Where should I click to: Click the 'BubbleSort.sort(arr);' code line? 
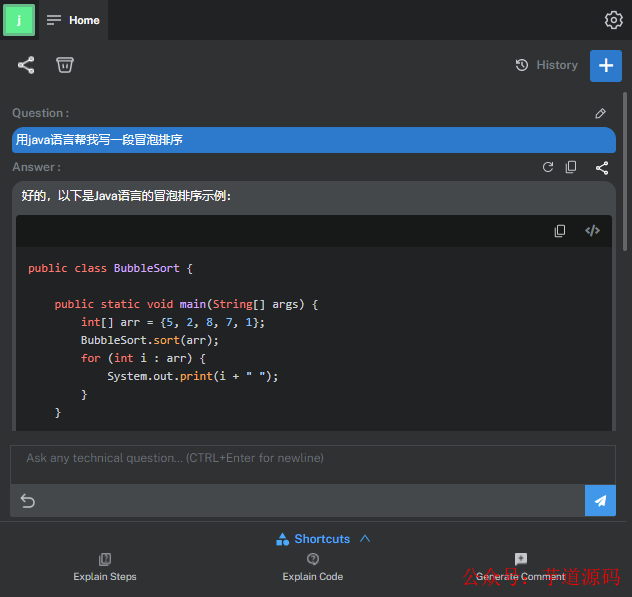point(150,340)
